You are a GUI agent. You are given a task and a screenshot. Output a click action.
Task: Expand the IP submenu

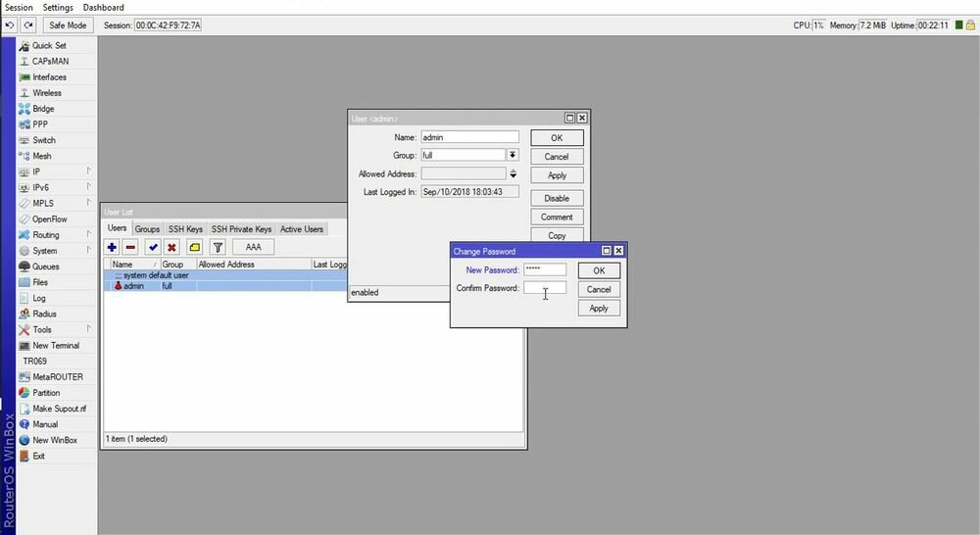pos(56,171)
